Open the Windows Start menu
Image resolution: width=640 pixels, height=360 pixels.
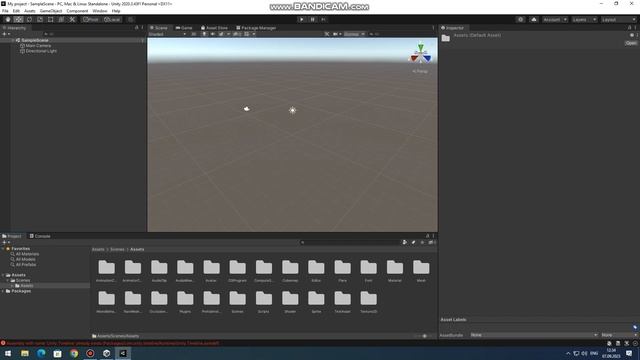(8, 353)
